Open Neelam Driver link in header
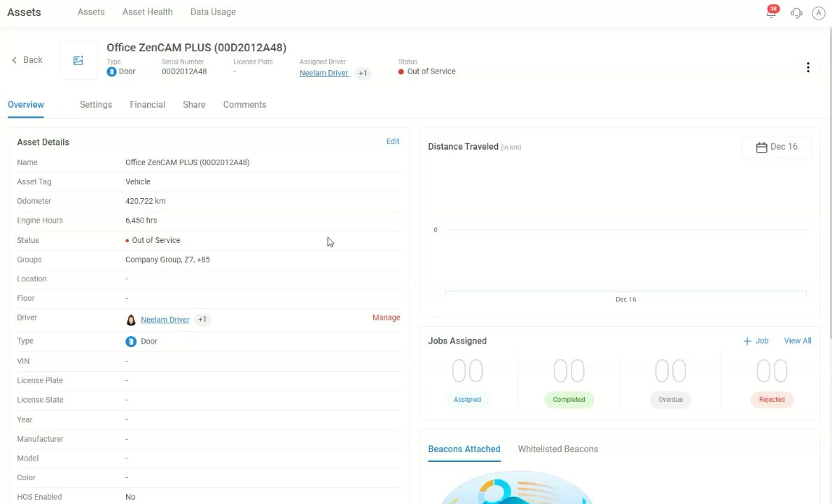 point(324,73)
